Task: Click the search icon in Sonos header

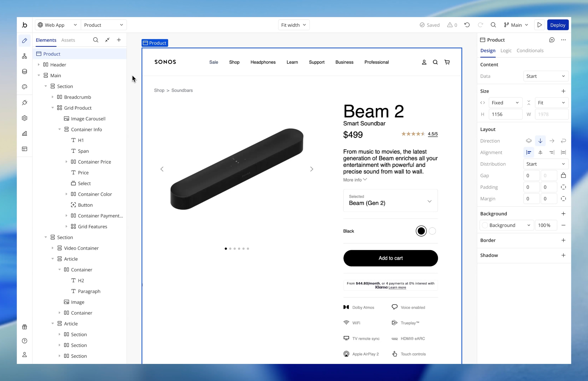Action: click(435, 62)
